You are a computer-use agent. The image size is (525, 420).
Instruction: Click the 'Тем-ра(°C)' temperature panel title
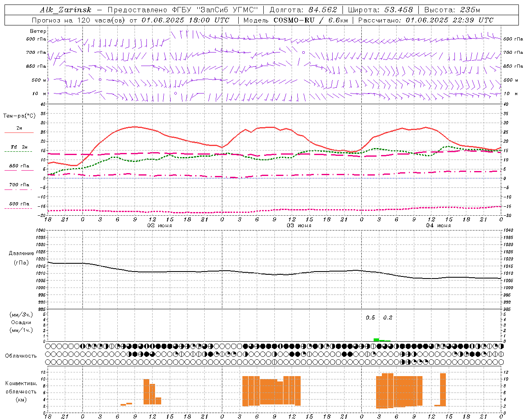tap(19, 116)
